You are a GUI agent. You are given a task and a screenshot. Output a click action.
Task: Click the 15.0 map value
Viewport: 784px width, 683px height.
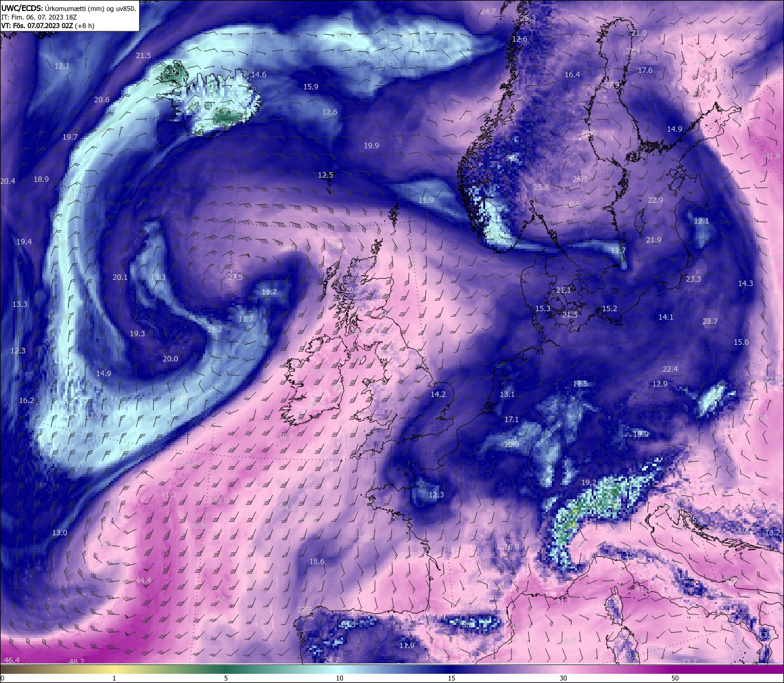[x=741, y=342]
